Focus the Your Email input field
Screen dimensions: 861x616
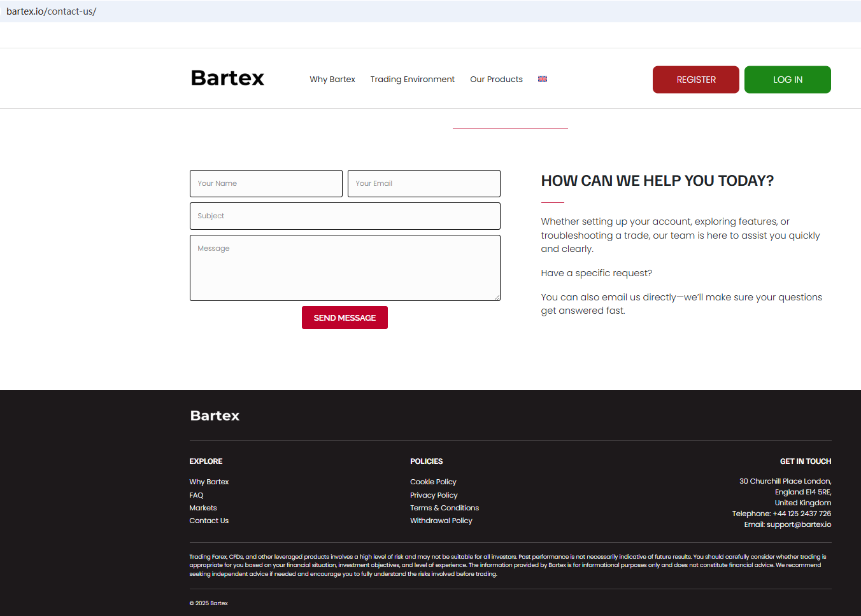(424, 183)
